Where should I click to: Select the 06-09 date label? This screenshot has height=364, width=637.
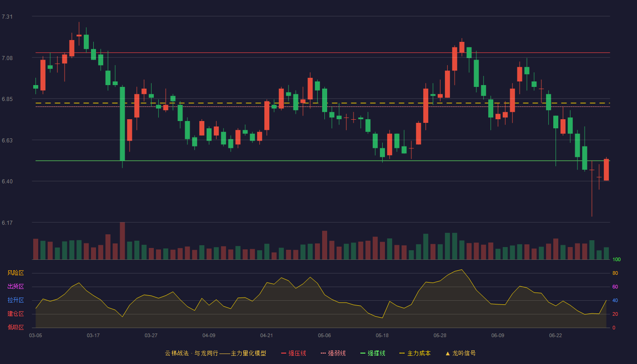click(x=498, y=335)
